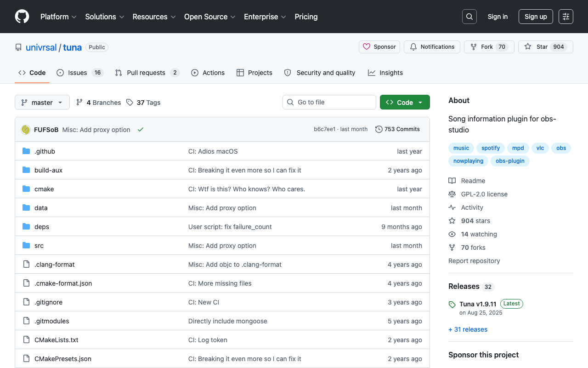Viewport: 588px width, 368px height.
Task: Open the GitHub home logo
Action: click(x=22, y=17)
